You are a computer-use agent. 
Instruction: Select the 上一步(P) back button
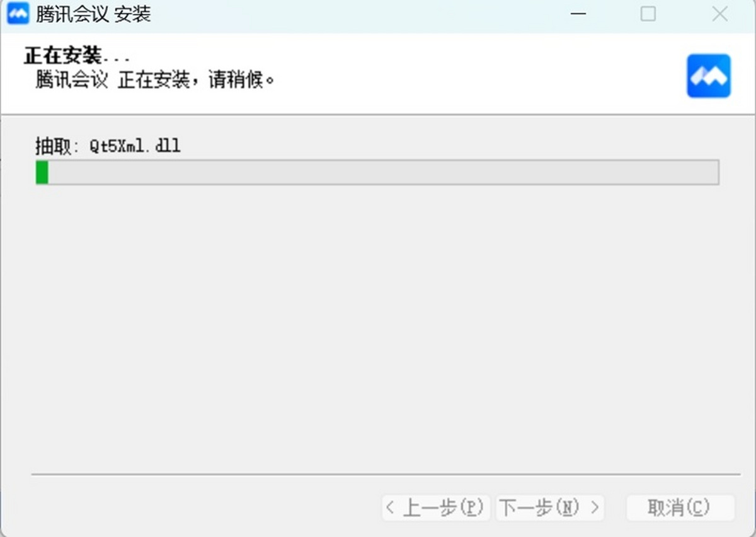(436, 507)
